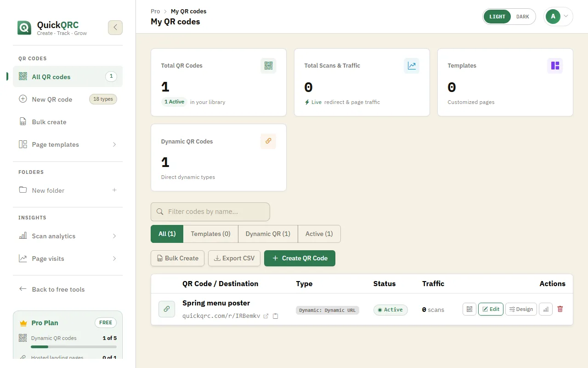Click the 0 scans traffic value
This screenshot has width=588, height=368.
[x=433, y=310]
